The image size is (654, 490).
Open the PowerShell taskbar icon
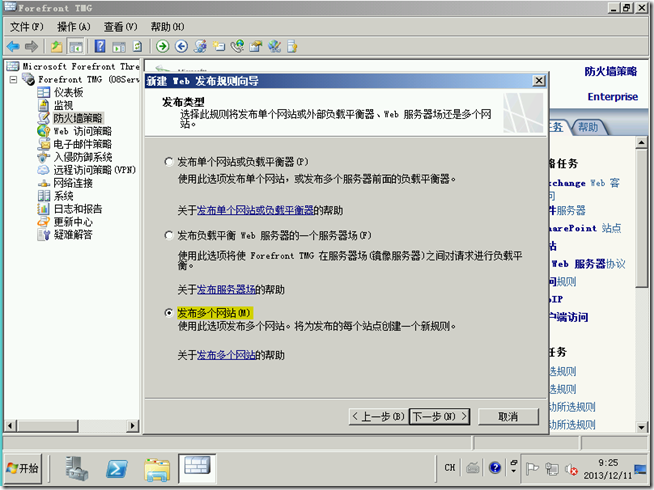click(x=116, y=469)
